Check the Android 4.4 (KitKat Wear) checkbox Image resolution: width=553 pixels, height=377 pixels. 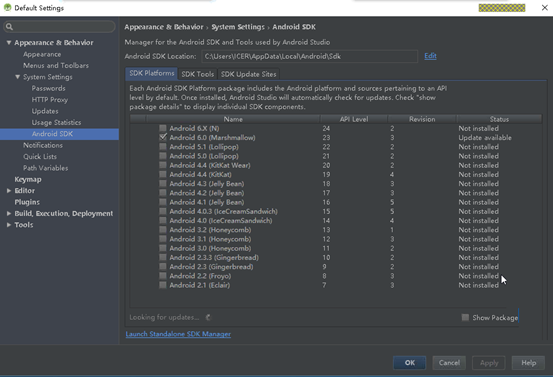coord(163,165)
